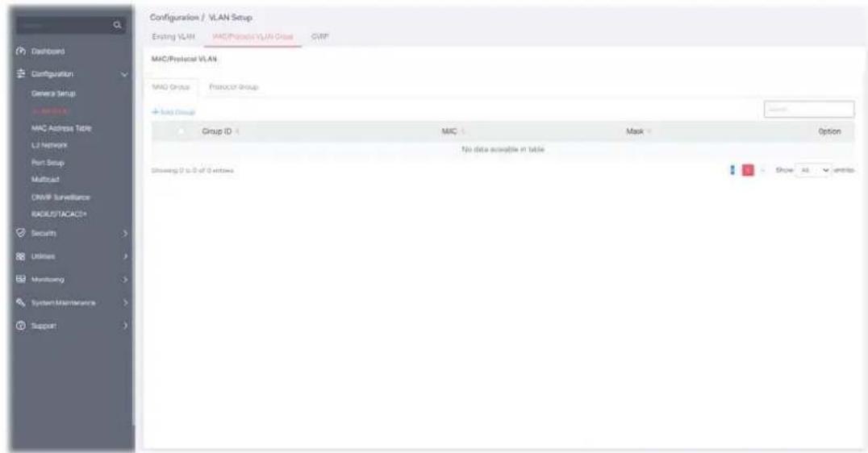Select the MAC/Protocol VLAN Group tab
Image resolution: width=868 pixels, height=453 pixels.
[x=253, y=36]
